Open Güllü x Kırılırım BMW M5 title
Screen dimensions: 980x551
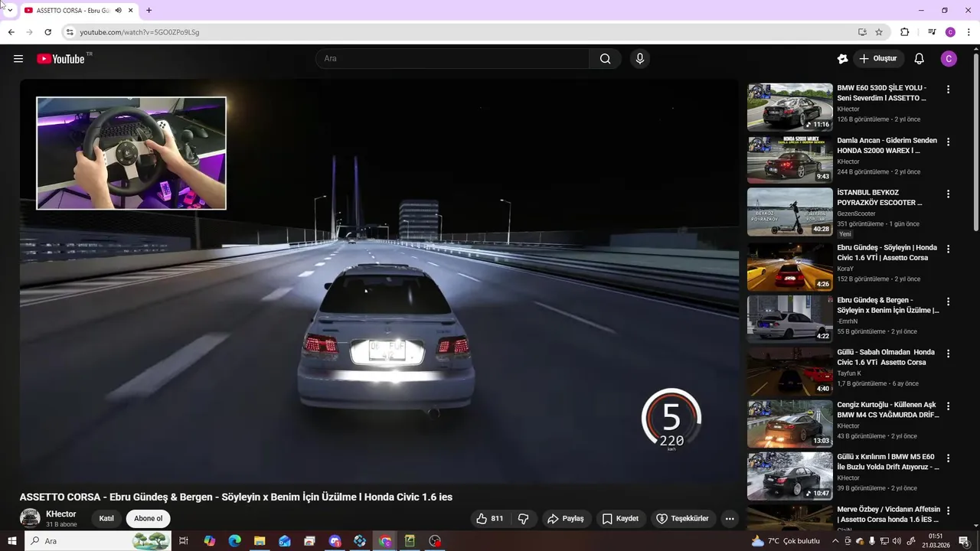tap(887, 461)
